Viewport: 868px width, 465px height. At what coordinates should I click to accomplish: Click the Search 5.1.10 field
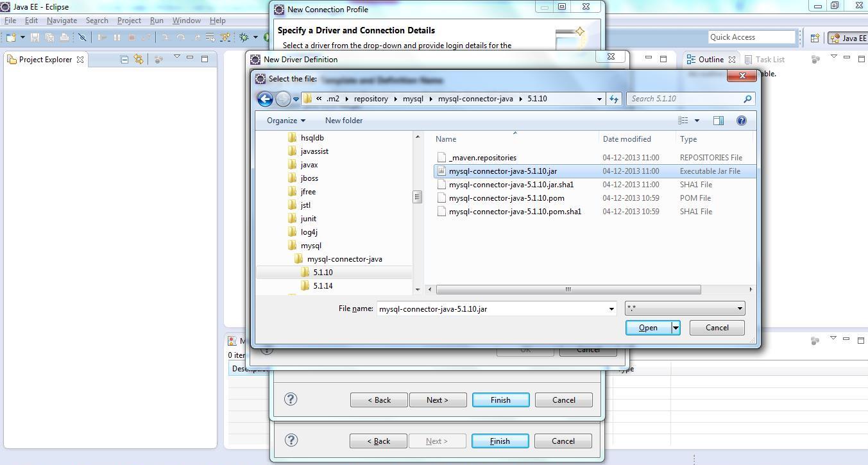[690, 99]
